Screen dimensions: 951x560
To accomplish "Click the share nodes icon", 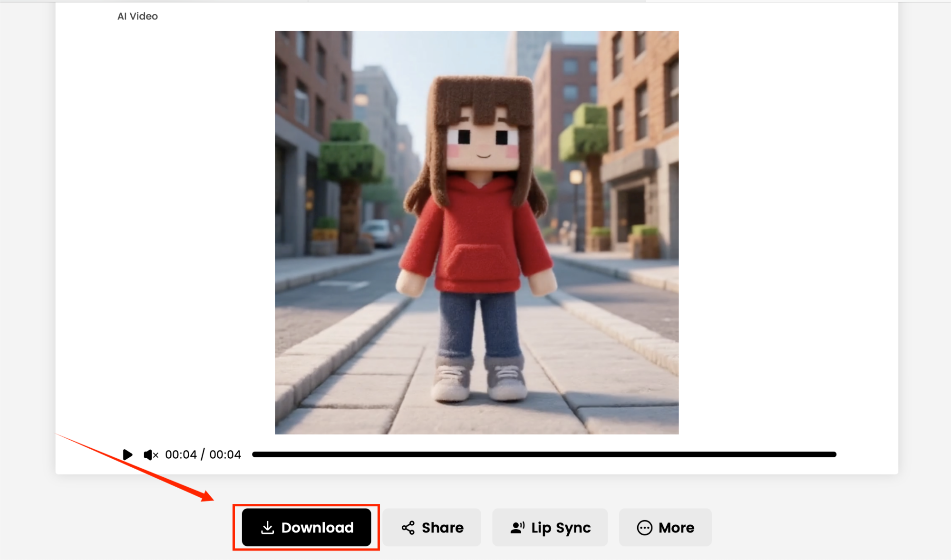I will click(408, 528).
